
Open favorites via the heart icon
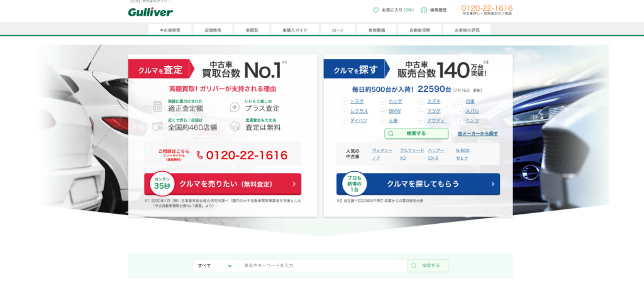[x=375, y=10]
